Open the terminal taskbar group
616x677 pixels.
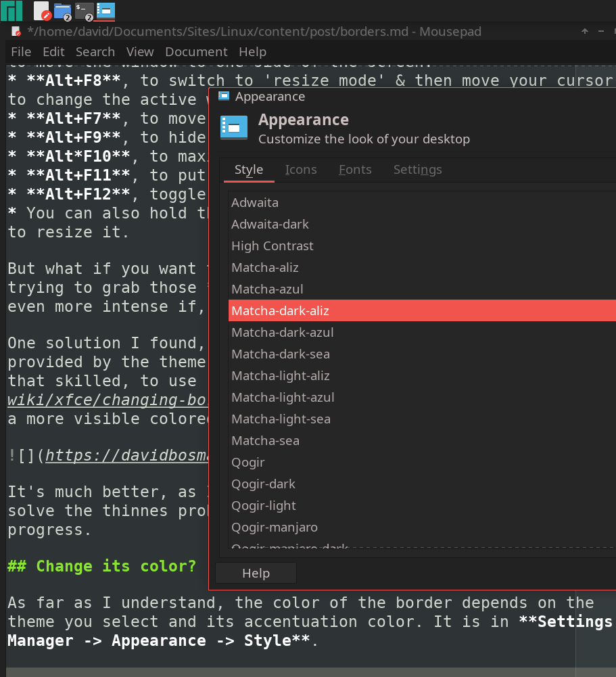coord(84,11)
